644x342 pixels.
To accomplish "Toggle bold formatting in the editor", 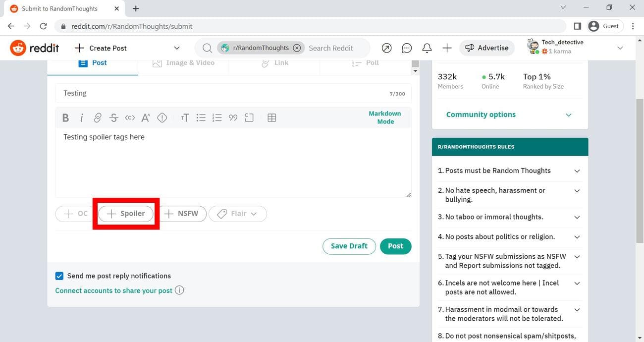I will tap(65, 118).
